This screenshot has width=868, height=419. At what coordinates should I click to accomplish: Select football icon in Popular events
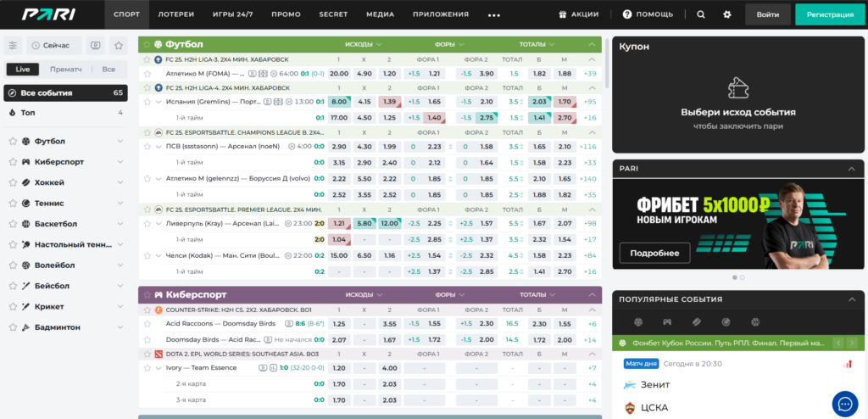click(x=638, y=322)
